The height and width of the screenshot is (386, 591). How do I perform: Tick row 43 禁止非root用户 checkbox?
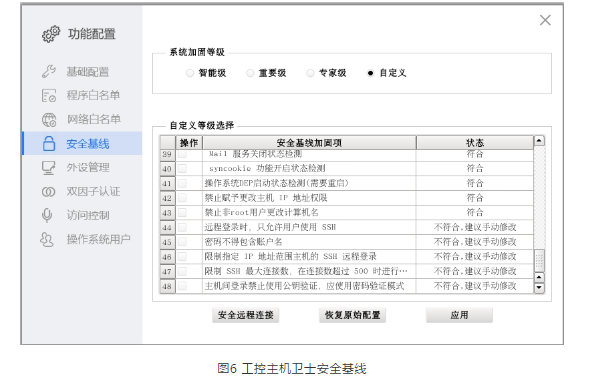point(182,213)
